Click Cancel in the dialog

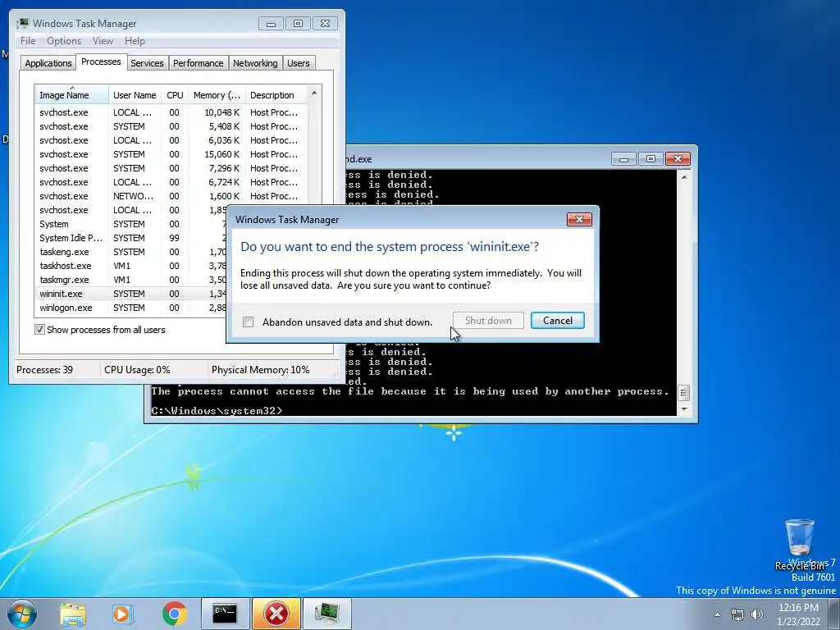pos(558,321)
